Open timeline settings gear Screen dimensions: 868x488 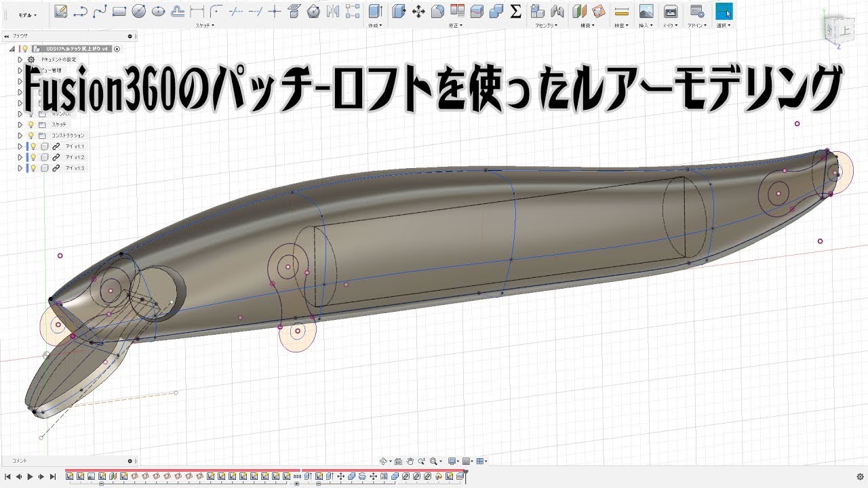coord(859,476)
